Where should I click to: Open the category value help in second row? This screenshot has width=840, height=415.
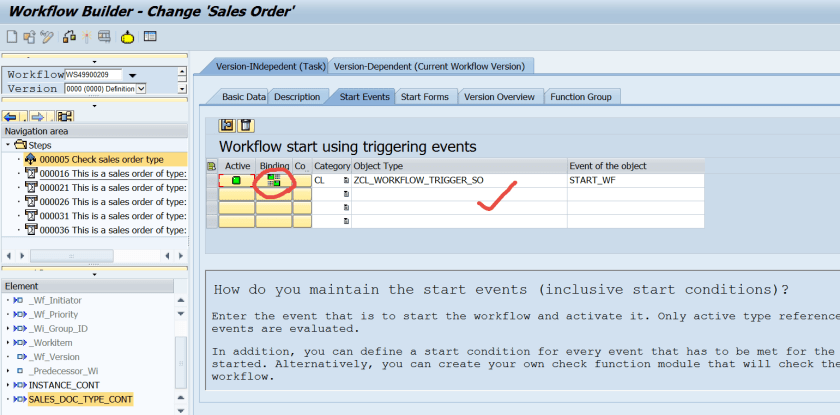pyautogui.click(x=346, y=194)
